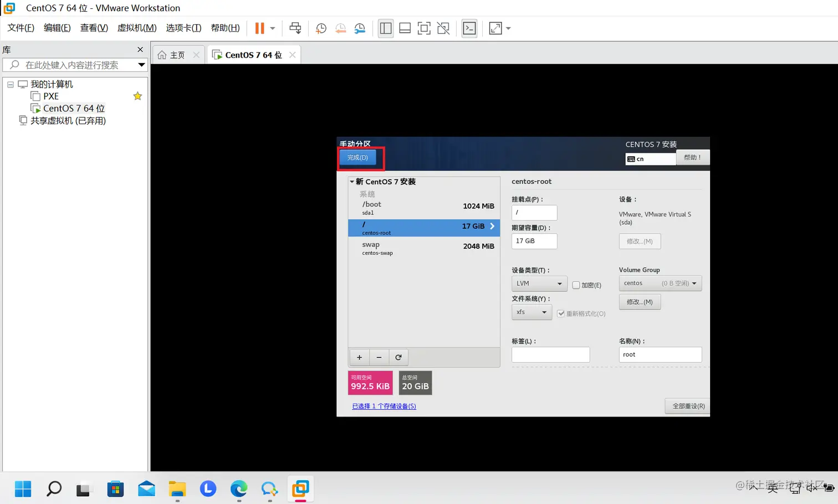Select PXE in the library tree
Screen dimensions: 838x504
click(x=51, y=96)
